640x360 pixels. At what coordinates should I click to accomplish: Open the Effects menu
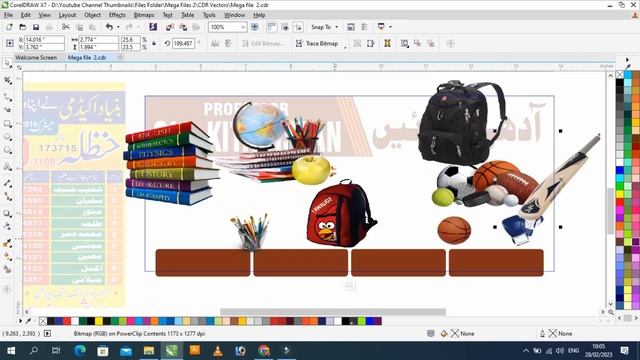coord(117,15)
